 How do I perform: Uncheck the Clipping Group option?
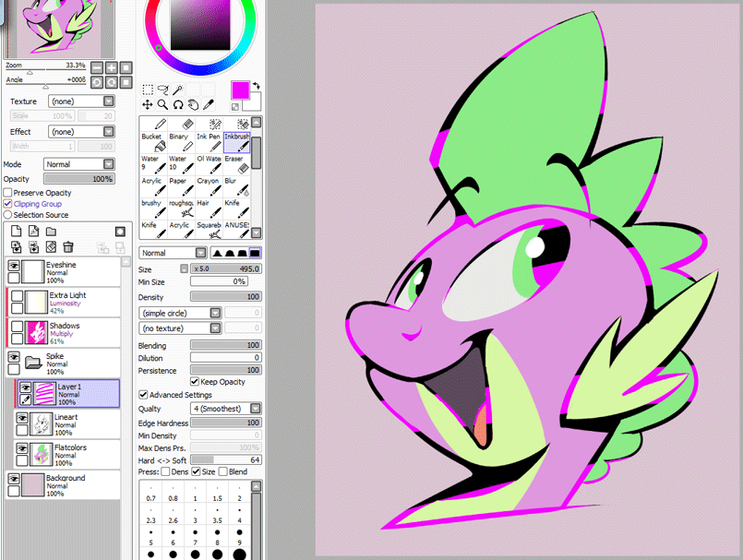pos(7,204)
